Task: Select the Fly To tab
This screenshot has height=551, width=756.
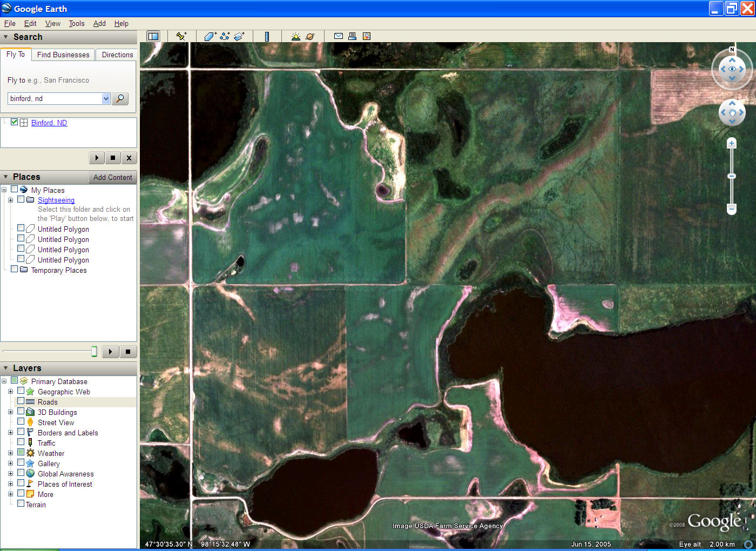Action: [16, 55]
